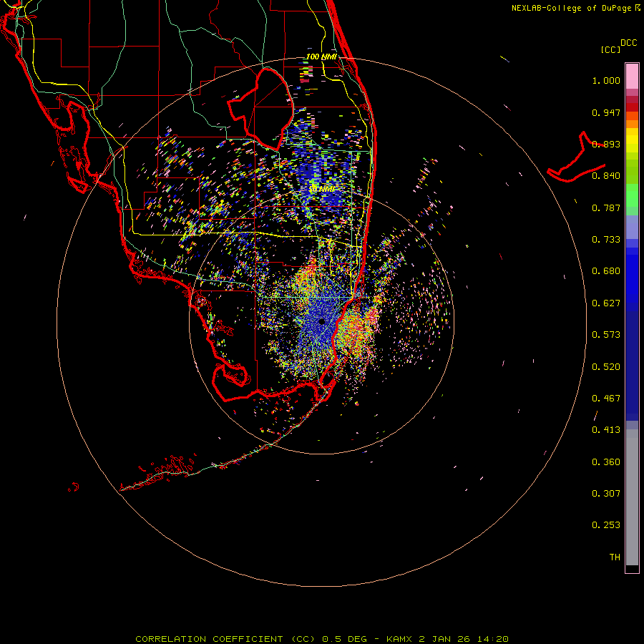The width and height of the screenshot is (644, 644).
Task: Select the 0.520 scale label
Action: (x=606, y=367)
